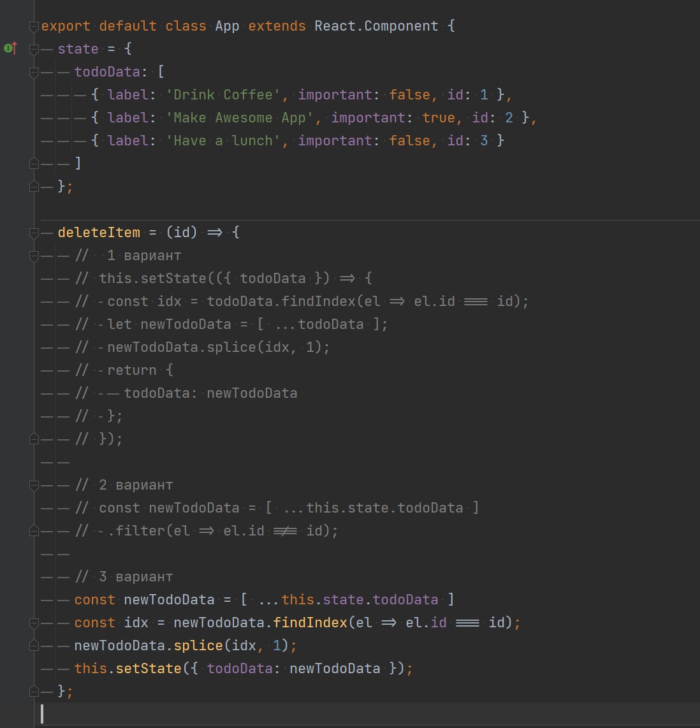
Task: Collapse the App class fold marker
Action: pos(34,27)
